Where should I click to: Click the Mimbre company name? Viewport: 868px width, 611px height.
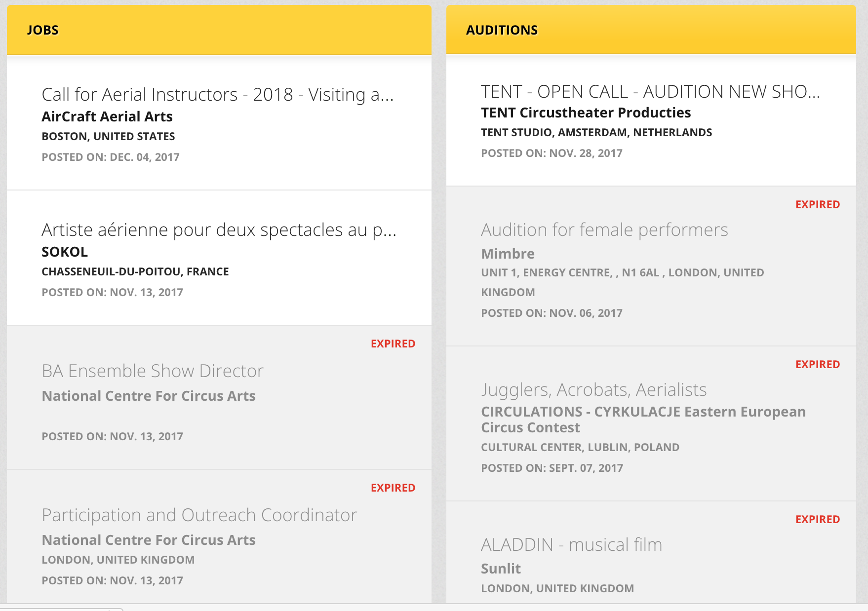point(508,254)
